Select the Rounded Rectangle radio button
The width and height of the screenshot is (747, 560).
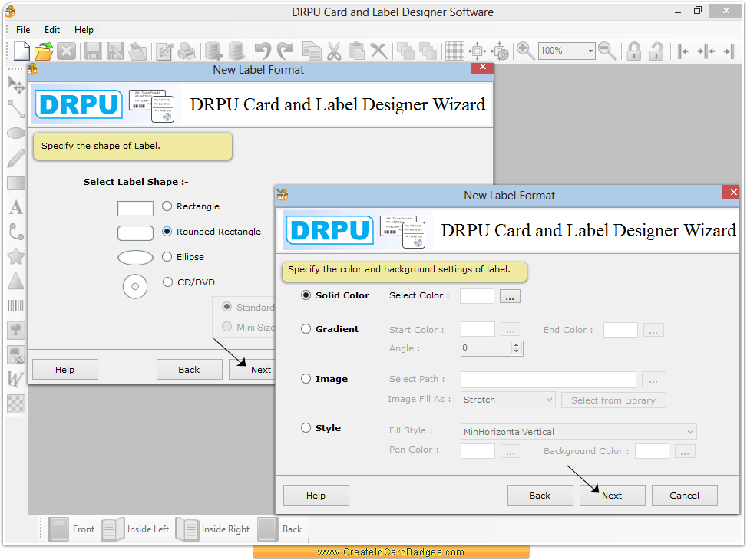[x=167, y=232]
